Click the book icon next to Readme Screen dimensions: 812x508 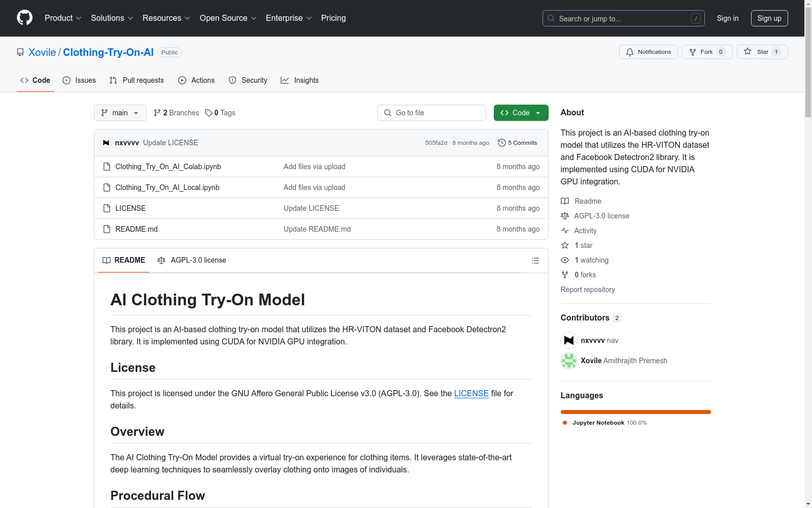click(x=565, y=201)
